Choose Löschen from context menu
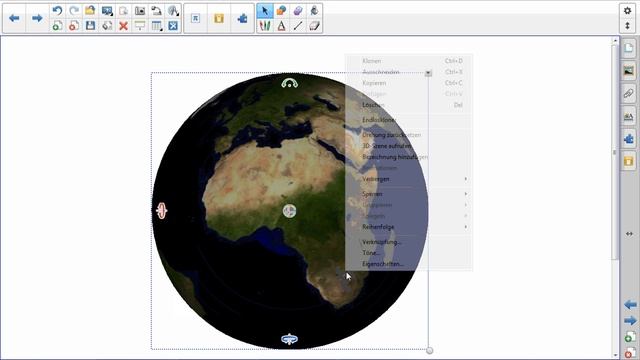This screenshot has width=640, height=360. coord(409,105)
